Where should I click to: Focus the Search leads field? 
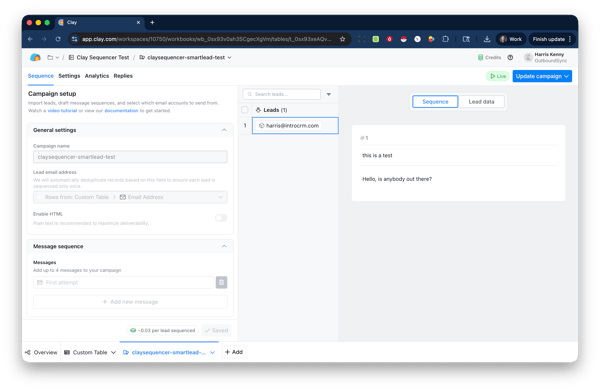tap(282, 94)
